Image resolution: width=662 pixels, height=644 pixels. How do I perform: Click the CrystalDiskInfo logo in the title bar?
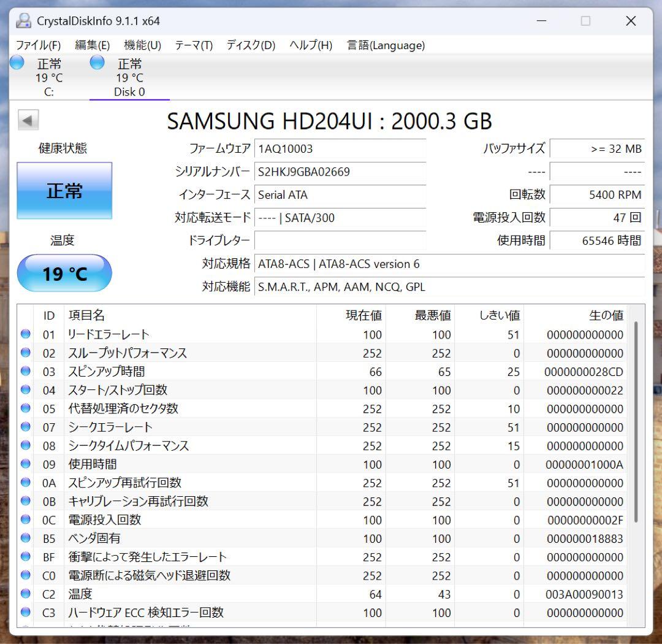[23, 20]
